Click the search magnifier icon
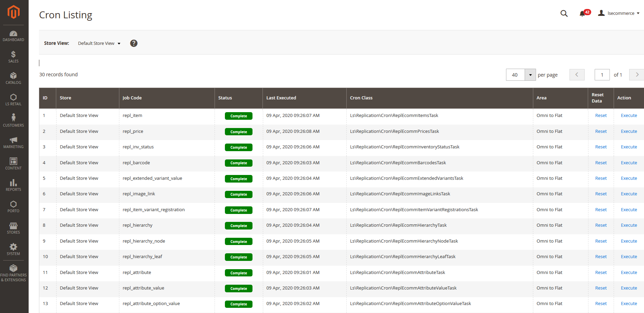Image resolution: width=644 pixels, height=313 pixels. (564, 13)
